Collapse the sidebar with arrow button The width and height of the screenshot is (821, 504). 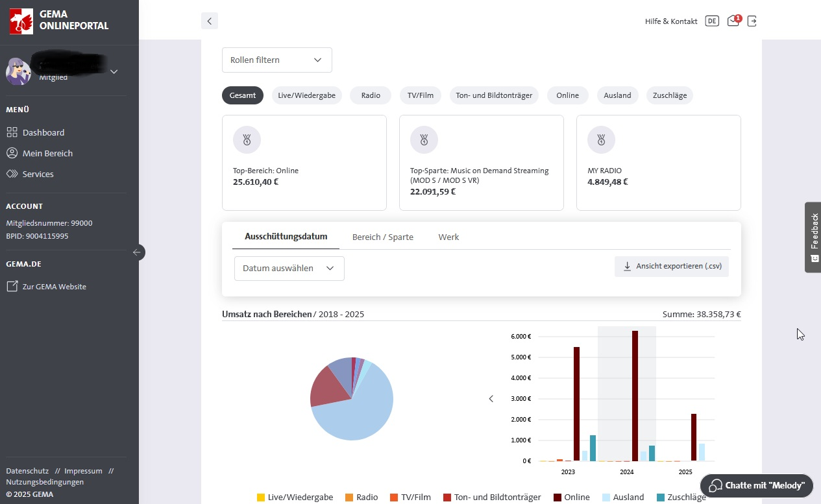click(137, 252)
